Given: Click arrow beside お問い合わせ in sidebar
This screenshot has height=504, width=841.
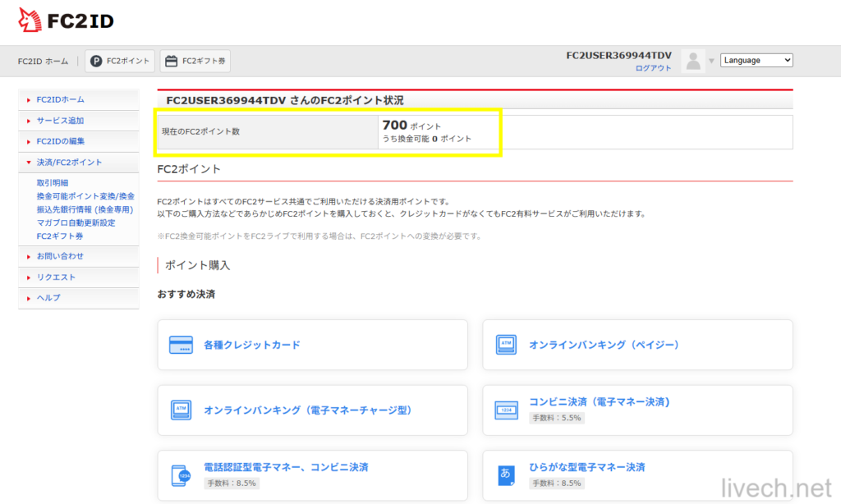Looking at the screenshot, I should pyautogui.click(x=29, y=256).
